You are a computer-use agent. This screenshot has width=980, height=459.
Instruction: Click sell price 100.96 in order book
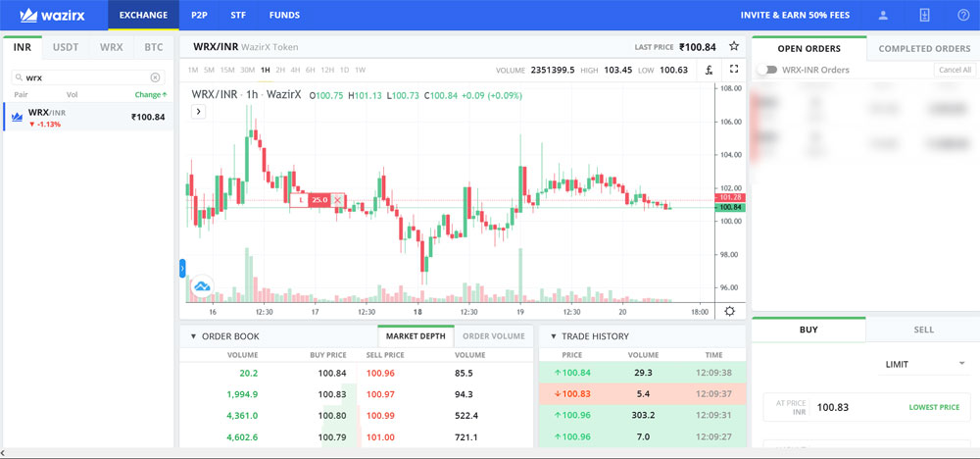coord(380,374)
